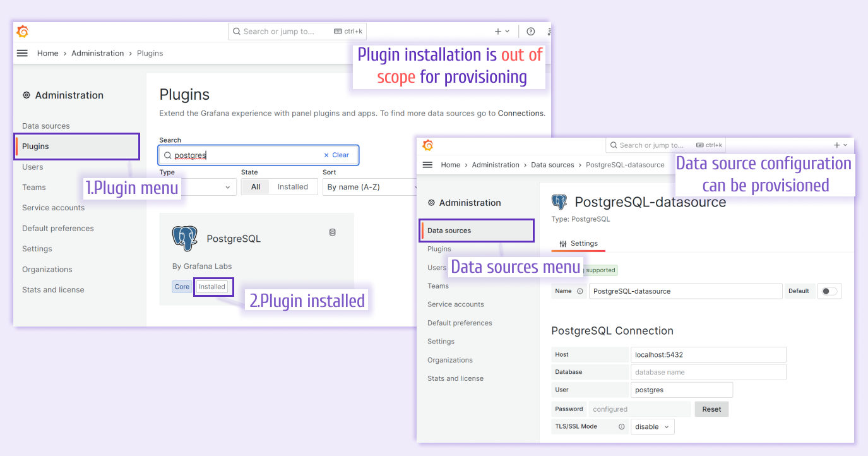868x456 pixels.
Task: Open Service accounts in Plugins window sidebar
Action: coord(53,208)
